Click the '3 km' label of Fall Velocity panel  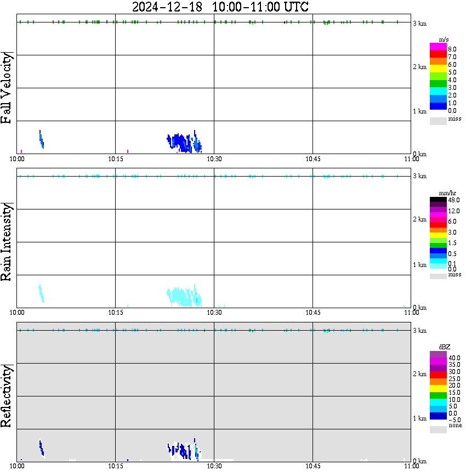click(419, 24)
